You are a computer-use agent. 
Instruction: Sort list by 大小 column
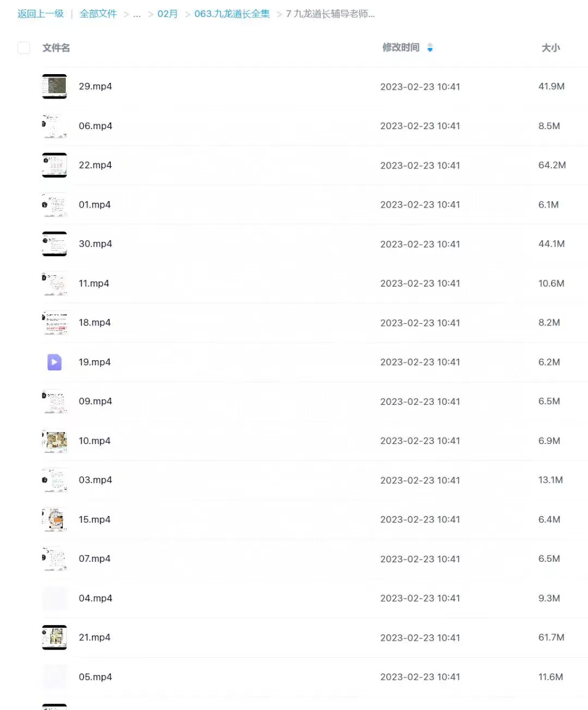[x=550, y=48]
